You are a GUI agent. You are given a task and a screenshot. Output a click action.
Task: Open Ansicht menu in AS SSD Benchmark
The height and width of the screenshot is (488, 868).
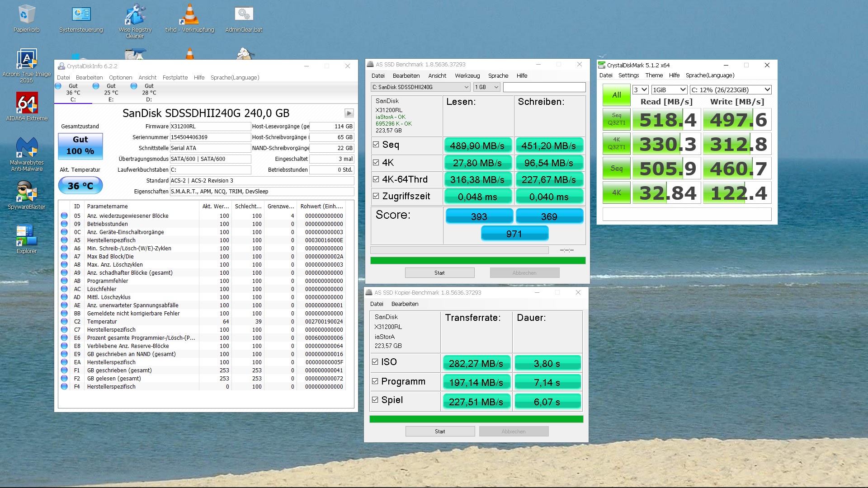437,76
